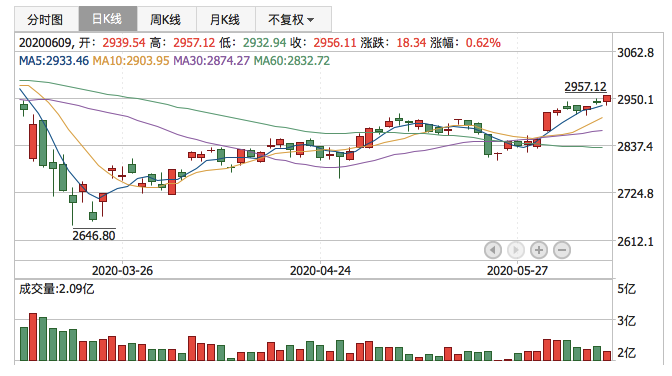The image size is (672, 376).
Task: Click the 2020-05-27 date axis label
Action: [517, 271]
